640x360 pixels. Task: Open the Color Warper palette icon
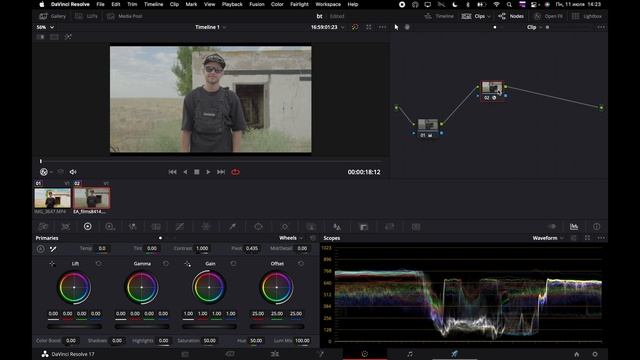tap(206, 227)
